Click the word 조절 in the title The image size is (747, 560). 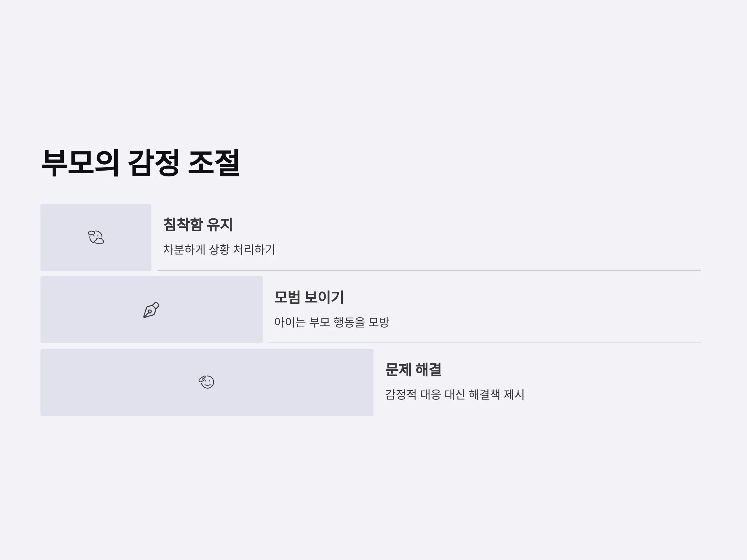tap(214, 163)
